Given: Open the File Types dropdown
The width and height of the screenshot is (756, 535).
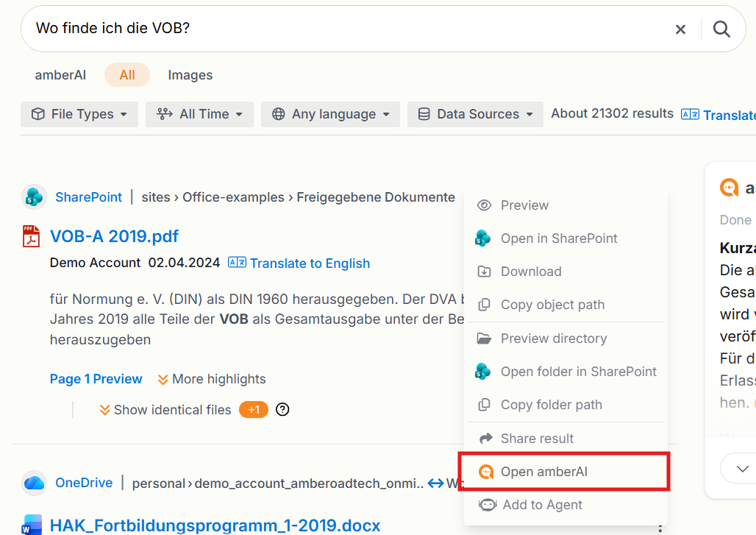Looking at the screenshot, I should click(79, 114).
